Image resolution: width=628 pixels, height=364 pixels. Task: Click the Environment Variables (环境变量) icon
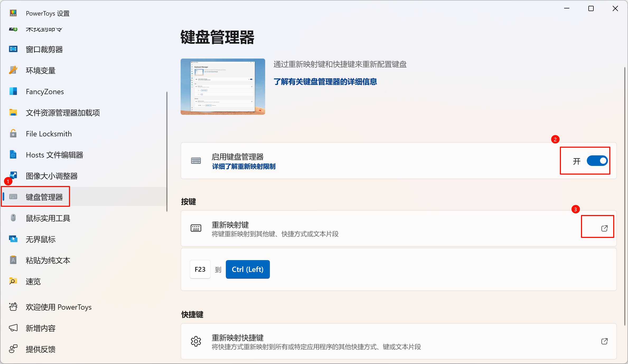[13, 70]
